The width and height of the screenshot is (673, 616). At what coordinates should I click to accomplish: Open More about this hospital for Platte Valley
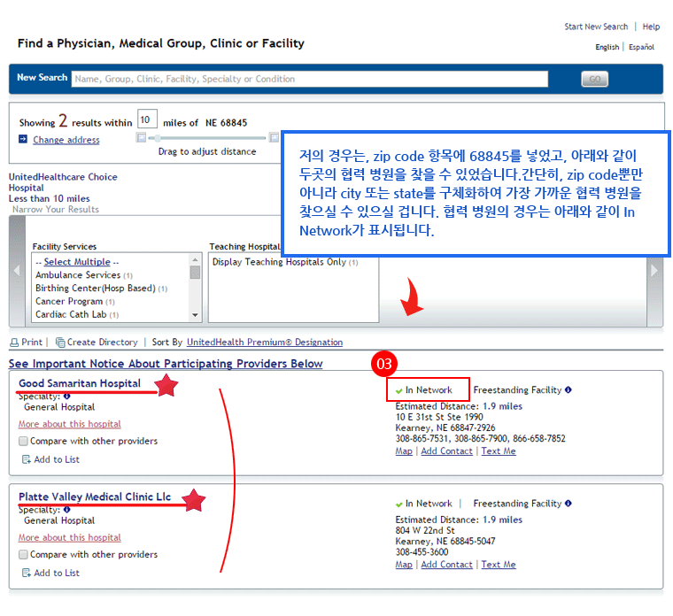[70, 537]
